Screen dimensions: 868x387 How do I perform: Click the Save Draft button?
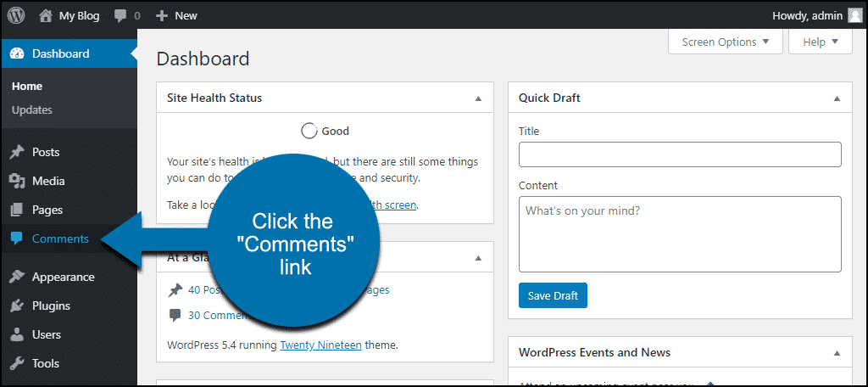click(553, 295)
